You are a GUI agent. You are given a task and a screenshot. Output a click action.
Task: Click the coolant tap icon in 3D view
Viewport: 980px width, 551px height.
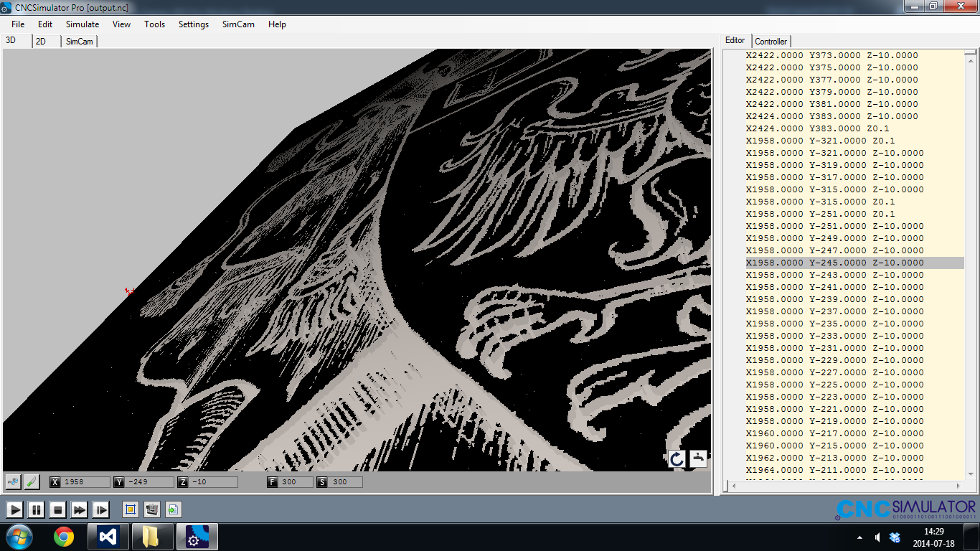tap(698, 458)
